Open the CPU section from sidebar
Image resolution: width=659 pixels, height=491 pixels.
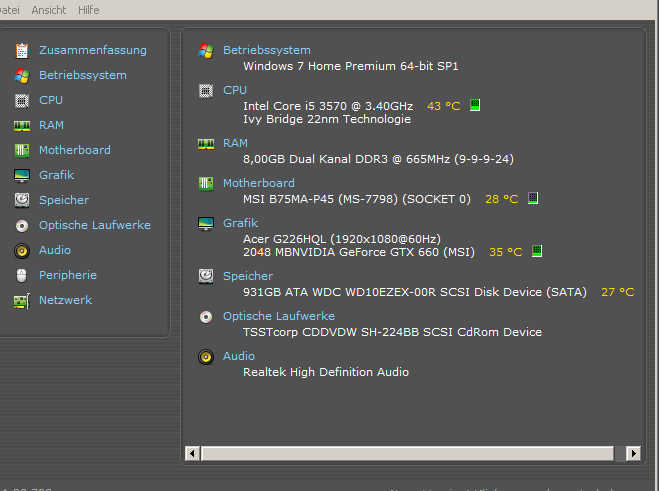click(51, 100)
